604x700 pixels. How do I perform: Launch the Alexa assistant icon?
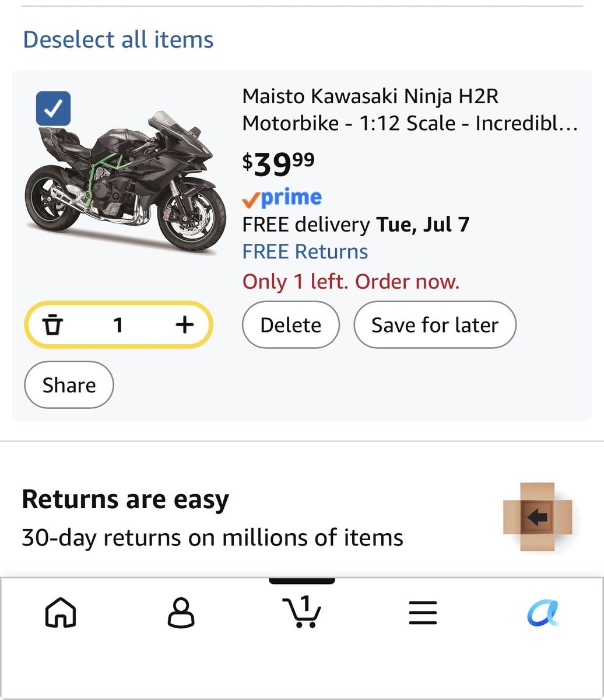click(543, 613)
